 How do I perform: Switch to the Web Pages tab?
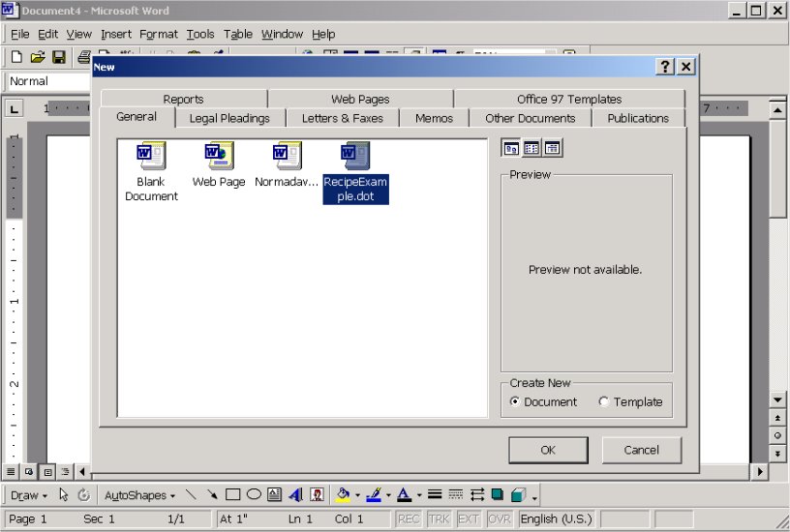(x=360, y=99)
